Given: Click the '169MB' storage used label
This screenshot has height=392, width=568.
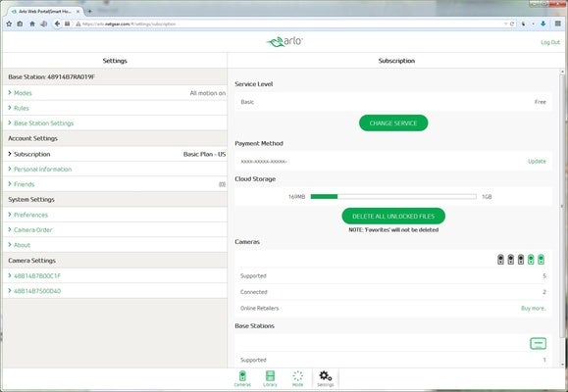Looking at the screenshot, I should [x=296, y=197].
